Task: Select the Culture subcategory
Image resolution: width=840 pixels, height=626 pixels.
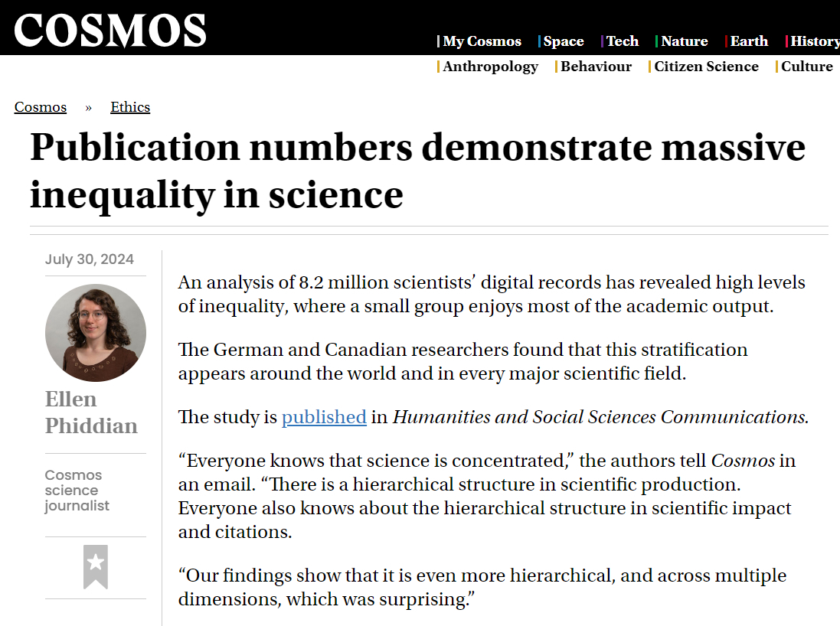Action: click(806, 67)
